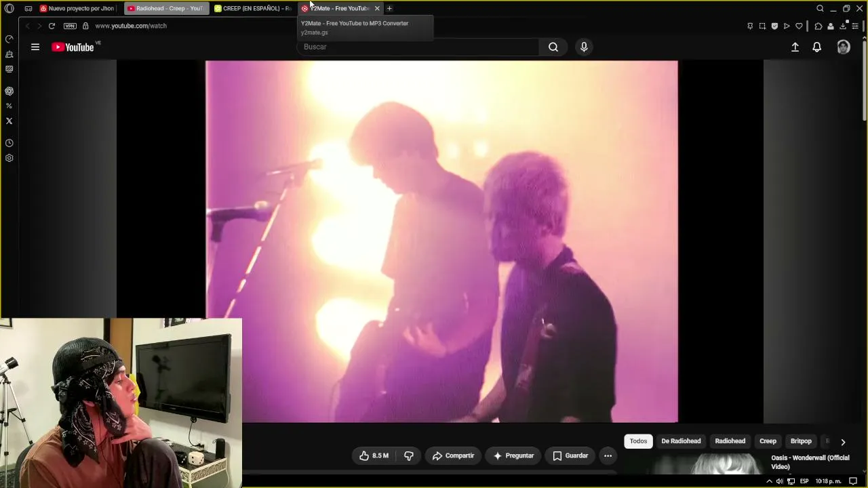Screen dimensions: 868x488
Task: Submit the YouTube search with magnifier button
Action: pyautogui.click(x=553, y=47)
